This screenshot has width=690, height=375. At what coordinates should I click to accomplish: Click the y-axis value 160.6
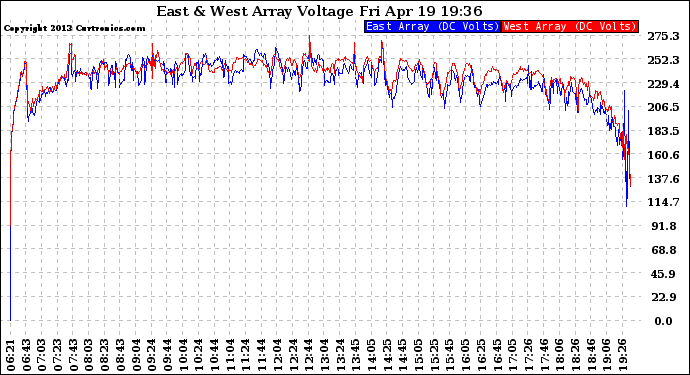663,155
